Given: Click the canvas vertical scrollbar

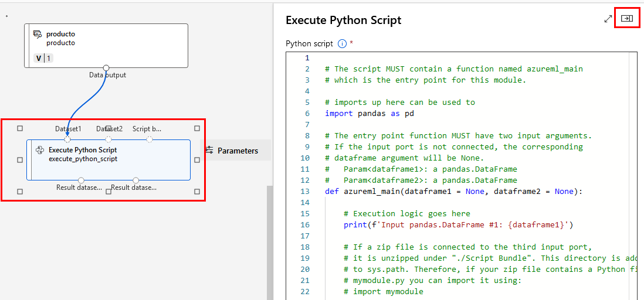Looking at the screenshot, I should pos(270,240).
